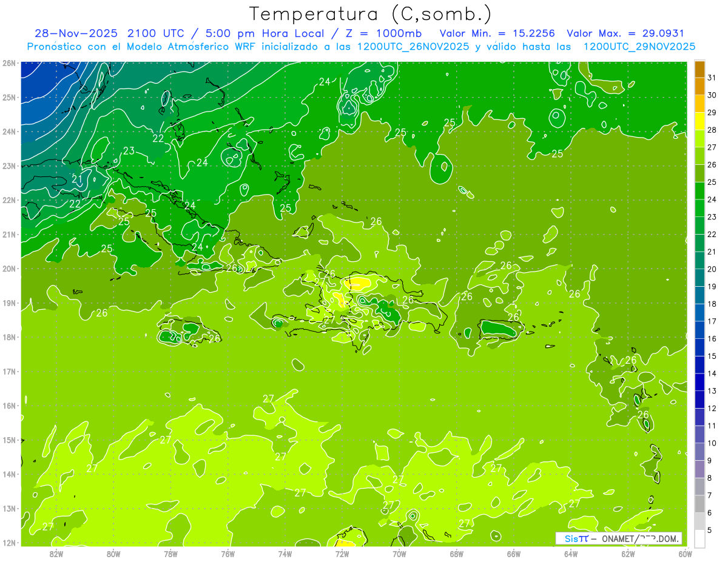Click the 68W longitude axis label

coord(457,553)
